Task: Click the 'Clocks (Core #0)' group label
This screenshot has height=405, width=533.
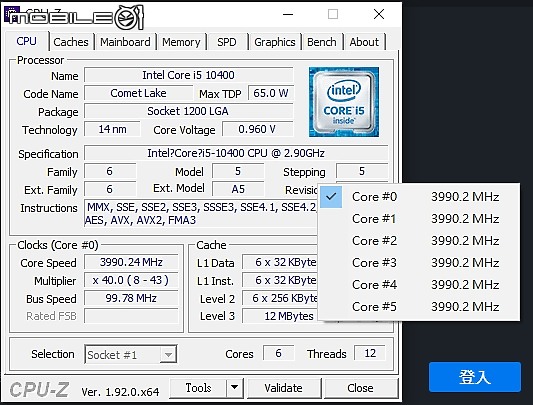Action: tap(58, 245)
